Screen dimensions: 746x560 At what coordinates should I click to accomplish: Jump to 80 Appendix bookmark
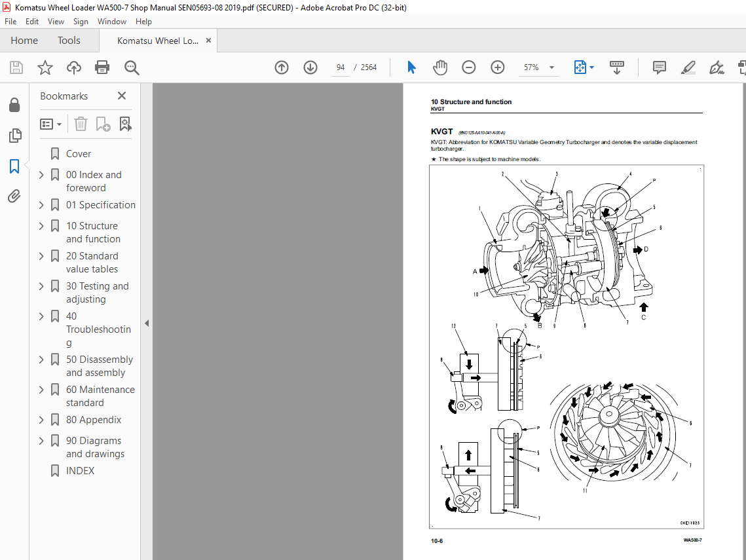click(94, 420)
